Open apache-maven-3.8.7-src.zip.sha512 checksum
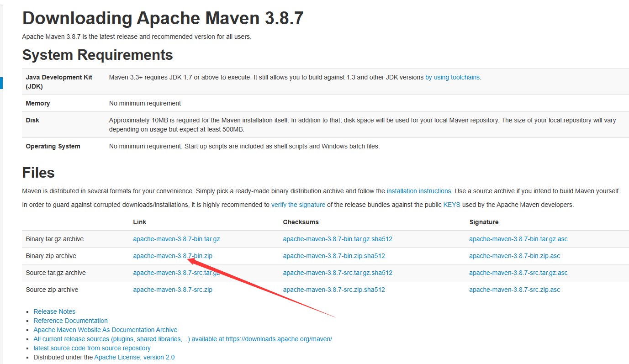This screenshot has height=364, width=629. (x=334, y=290)
